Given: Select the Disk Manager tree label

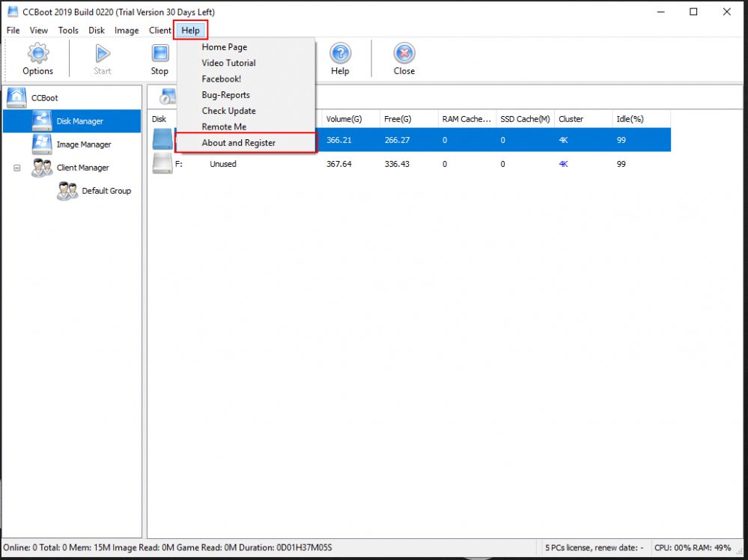Looking at the screenshot, I should tap(79, 121).
